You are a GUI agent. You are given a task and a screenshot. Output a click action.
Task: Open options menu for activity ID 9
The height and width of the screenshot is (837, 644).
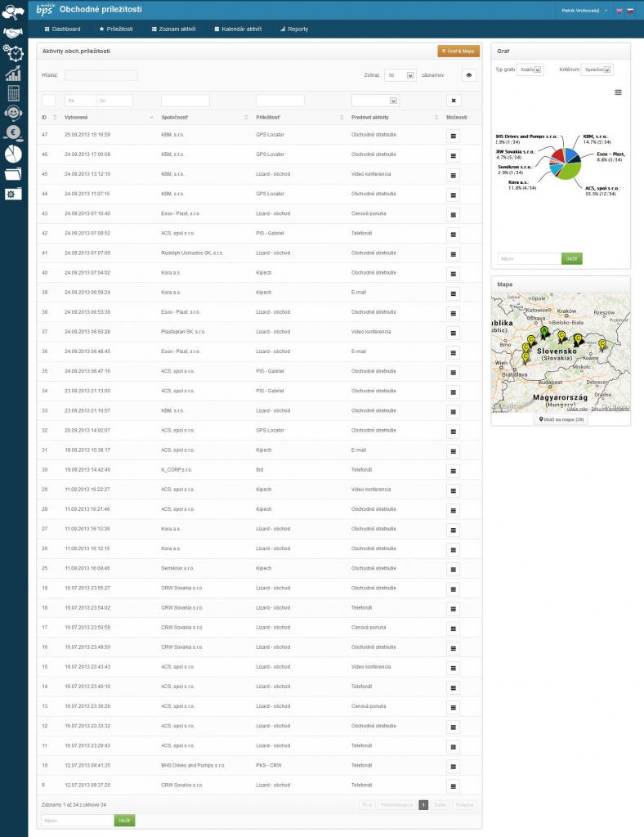pos(453,786)
